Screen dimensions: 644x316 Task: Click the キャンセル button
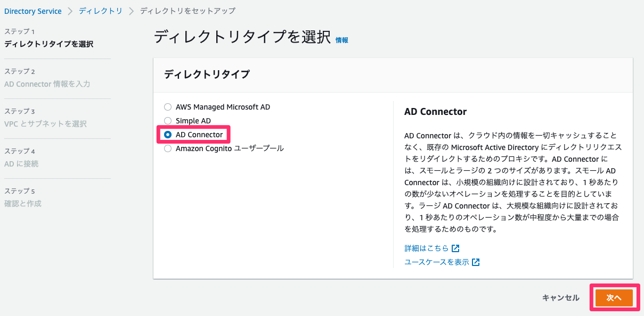click(561, 298)
